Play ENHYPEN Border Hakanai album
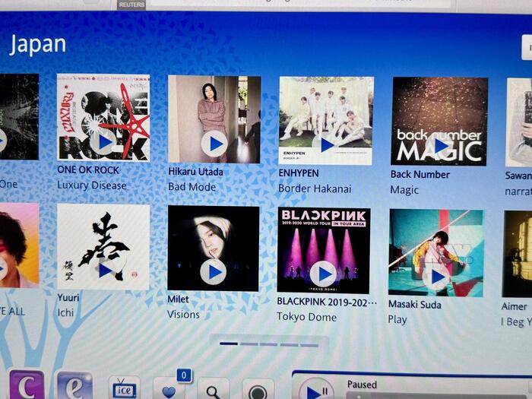The width and height of the screenshot is (532, 399). tap(325, 145)
